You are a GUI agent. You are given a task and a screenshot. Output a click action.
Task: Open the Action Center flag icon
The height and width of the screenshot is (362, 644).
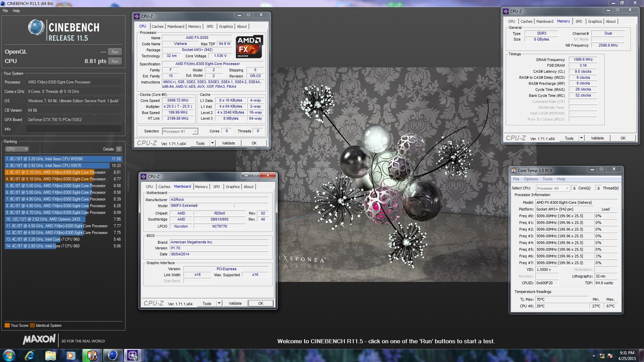tap(610, 356)
